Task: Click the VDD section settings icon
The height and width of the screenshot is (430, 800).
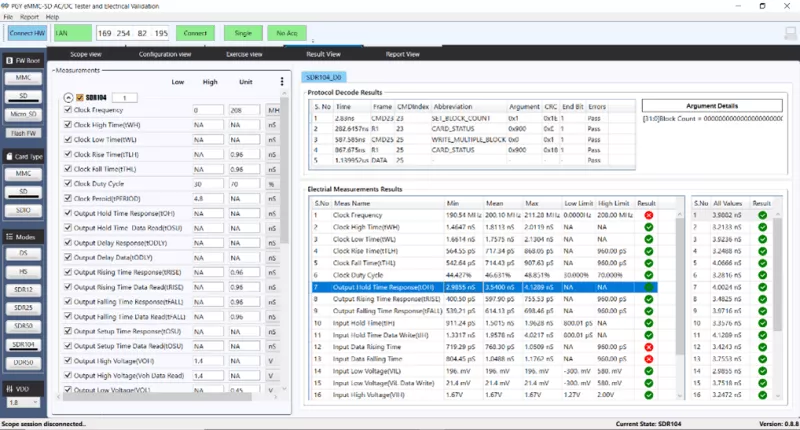Action: pyautogui.click(x=11, y=389)
